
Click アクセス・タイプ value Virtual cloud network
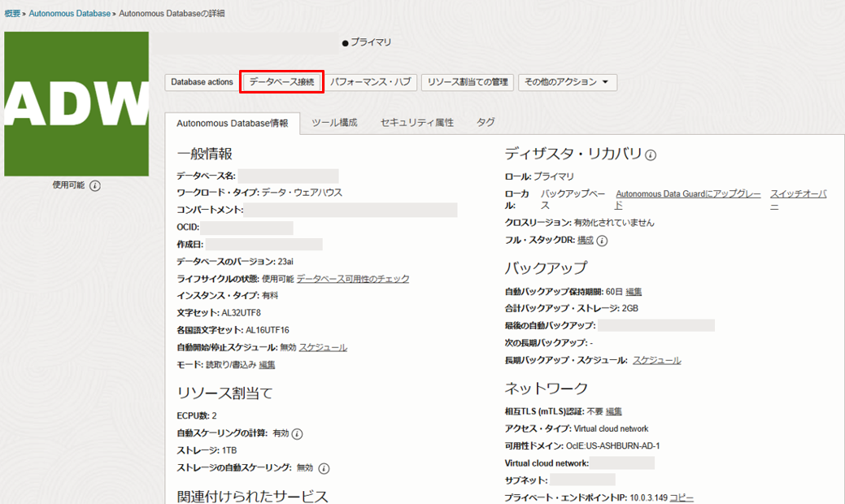click(611, 428)
